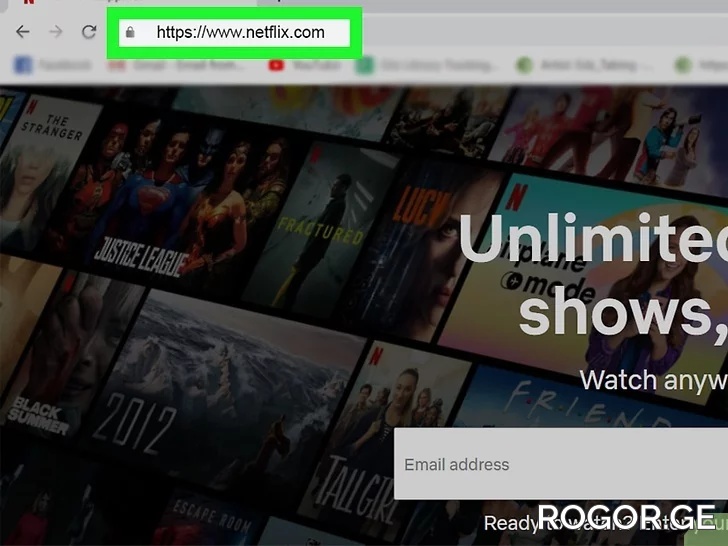
Task: Click the Fractured movie poster
Action: pyautogui.click(x=320, y=228)
